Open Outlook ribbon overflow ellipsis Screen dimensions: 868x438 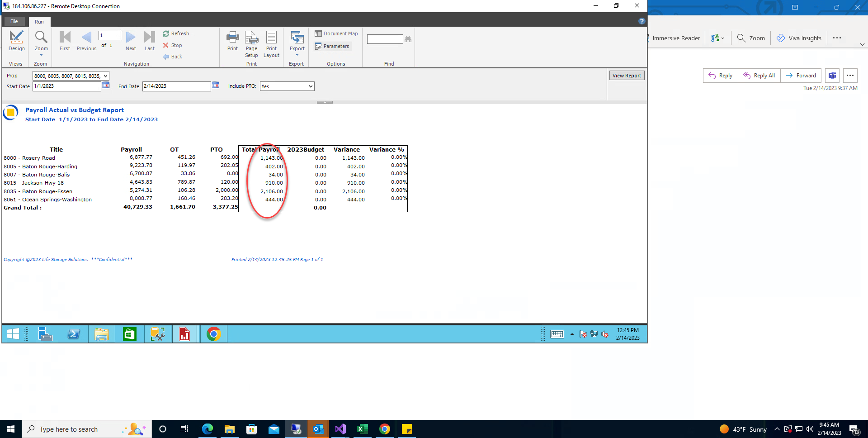point(837,38)
